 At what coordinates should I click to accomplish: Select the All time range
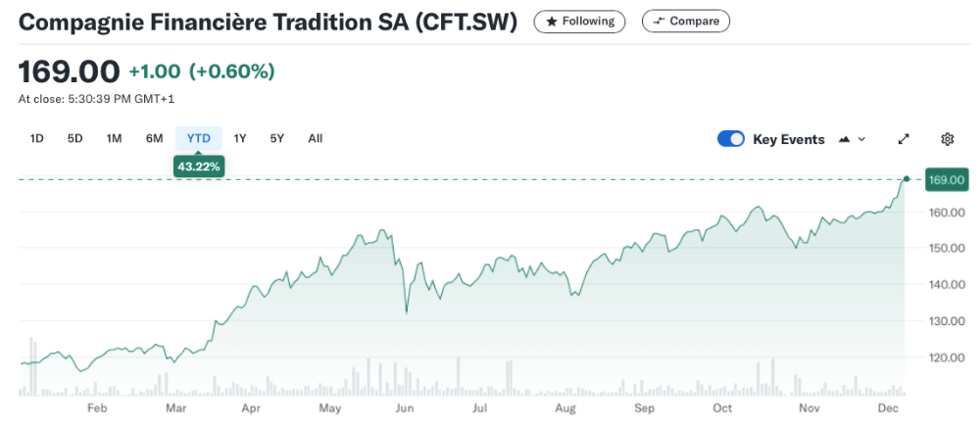tap(315, 138)
